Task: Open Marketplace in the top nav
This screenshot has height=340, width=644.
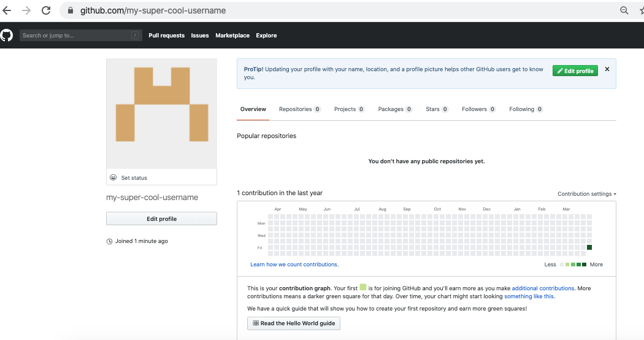Action: click(x=232, y=36)
